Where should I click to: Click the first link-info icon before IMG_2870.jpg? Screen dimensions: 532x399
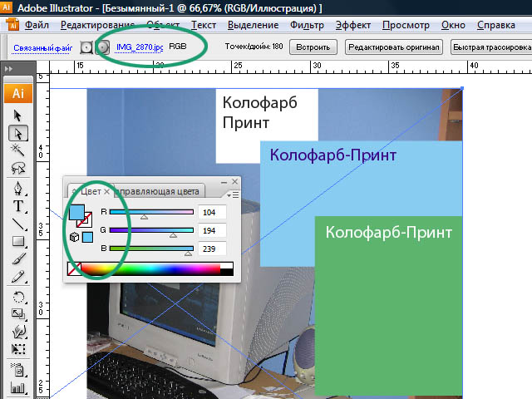[x=86, y=47]
